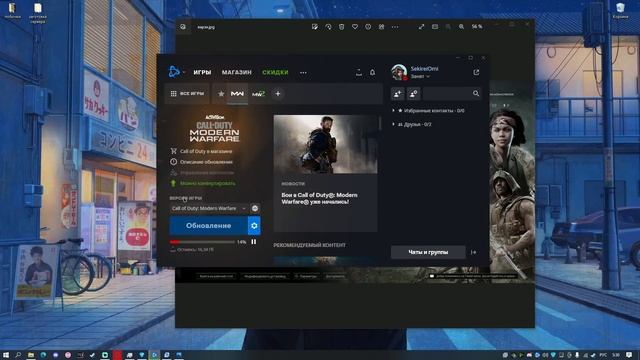
Task: Collapse the social panel arrow icon
Action: pyautogui.click(x=473, y=252)
